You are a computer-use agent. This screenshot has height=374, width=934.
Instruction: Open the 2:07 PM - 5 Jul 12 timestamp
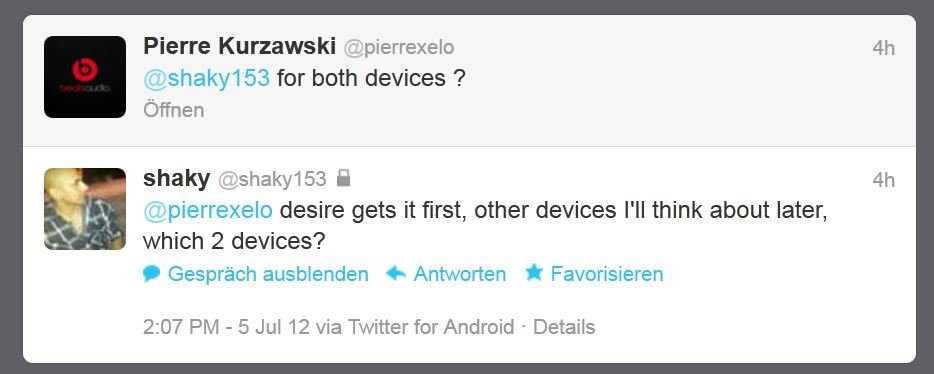point(227,327)
